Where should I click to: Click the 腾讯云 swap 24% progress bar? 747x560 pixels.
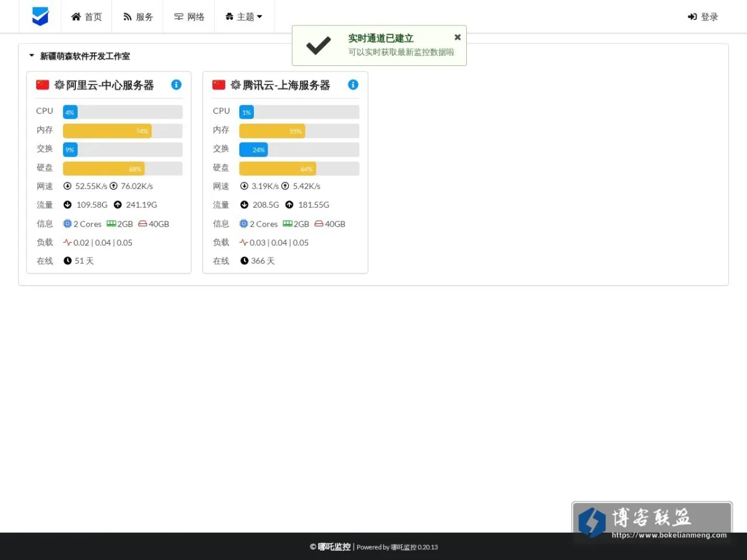299,149
